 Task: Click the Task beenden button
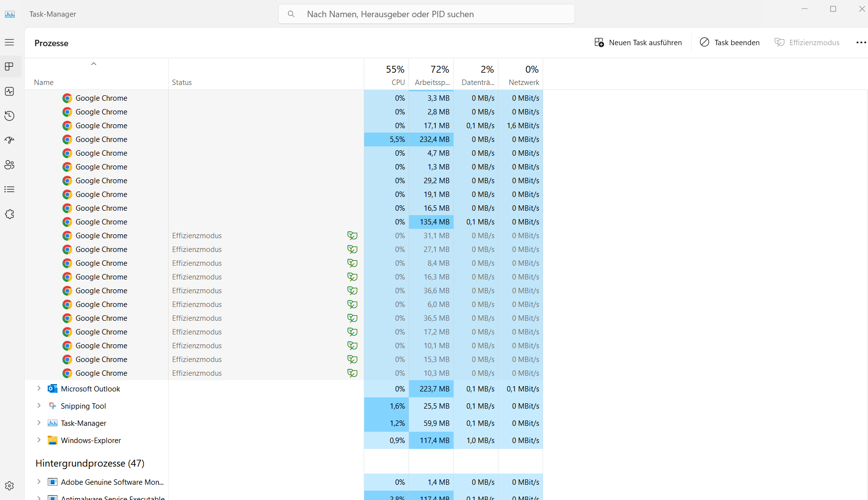[729, 43]
